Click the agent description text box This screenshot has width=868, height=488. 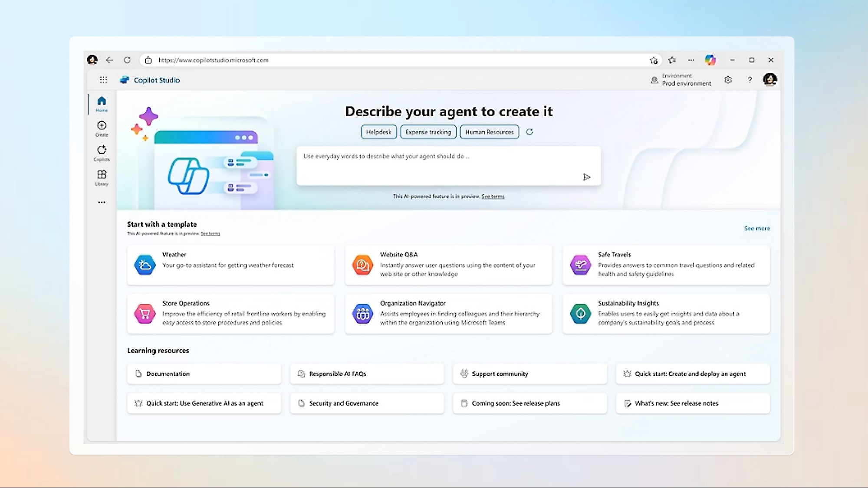coord(449,166)
